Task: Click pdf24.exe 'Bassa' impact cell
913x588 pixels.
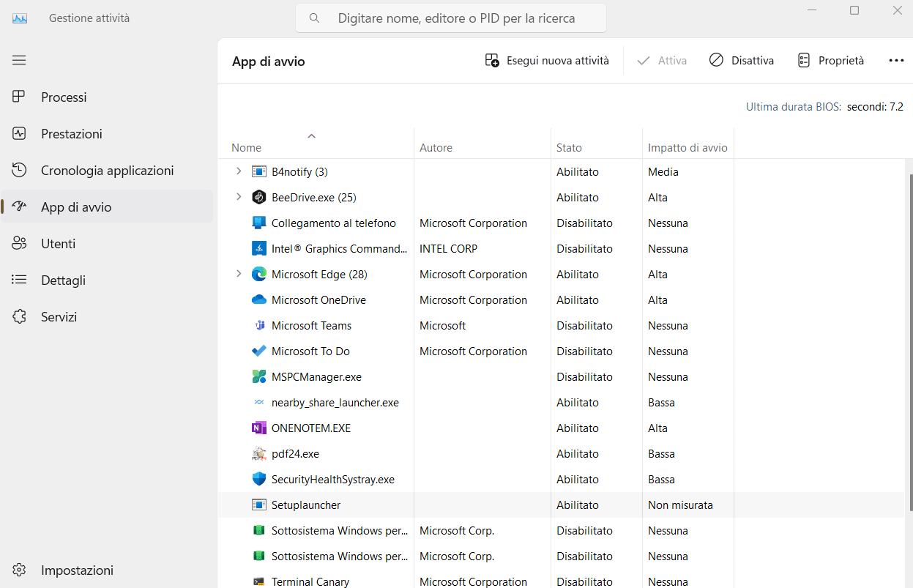Action: (x=661, y=454)
